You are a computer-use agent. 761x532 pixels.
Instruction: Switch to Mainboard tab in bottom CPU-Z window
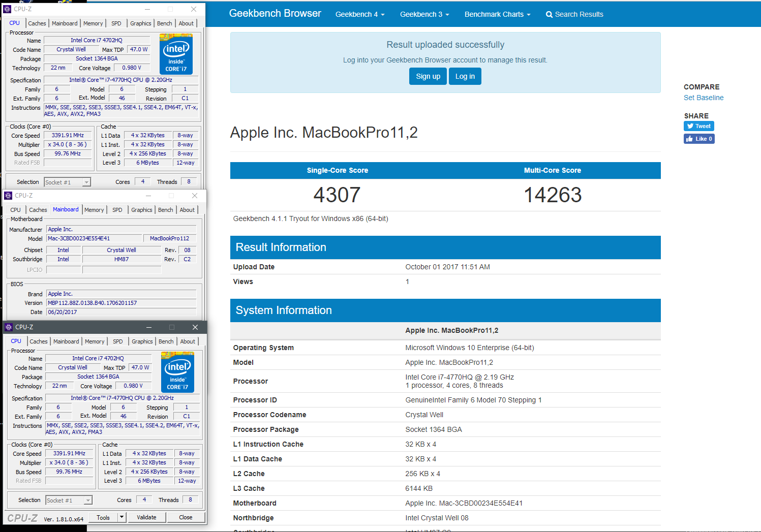click(x=66, y=341)
